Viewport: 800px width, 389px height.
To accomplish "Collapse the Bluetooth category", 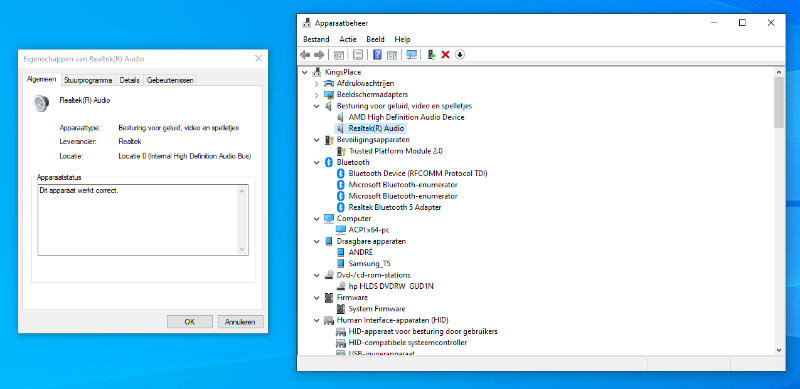I will click(316, 162).
